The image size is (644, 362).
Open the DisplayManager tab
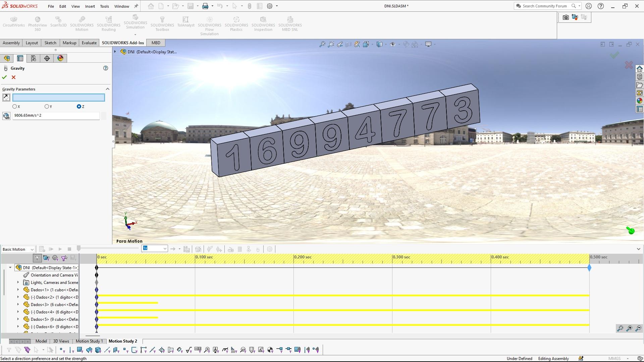point(60,58)
